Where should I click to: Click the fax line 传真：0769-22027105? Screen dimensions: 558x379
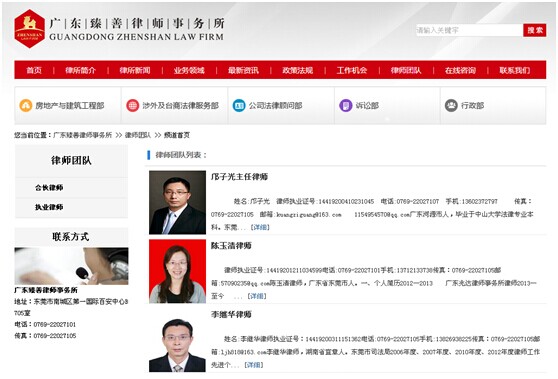[45, 336]
